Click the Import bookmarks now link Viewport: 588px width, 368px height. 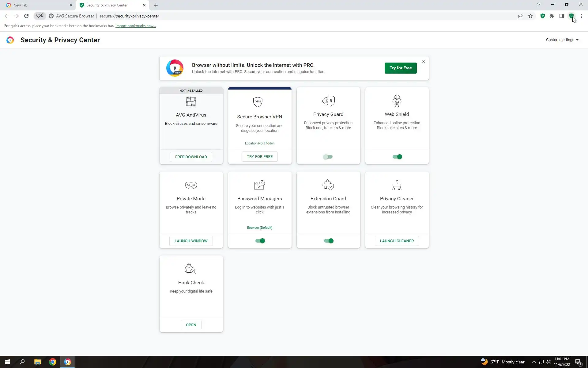coord(135,26)
